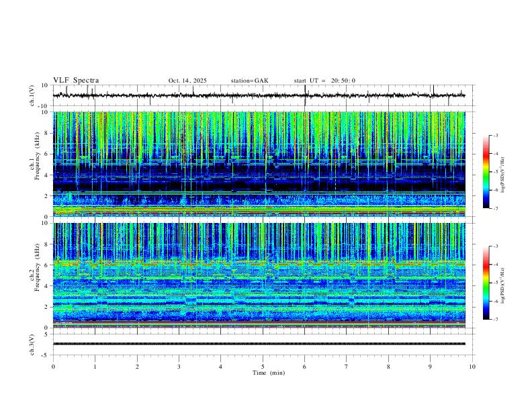Screen dimensions: 532x411
Task: Click the "2" minute tick on the time axis
Action: click(137, 367)
